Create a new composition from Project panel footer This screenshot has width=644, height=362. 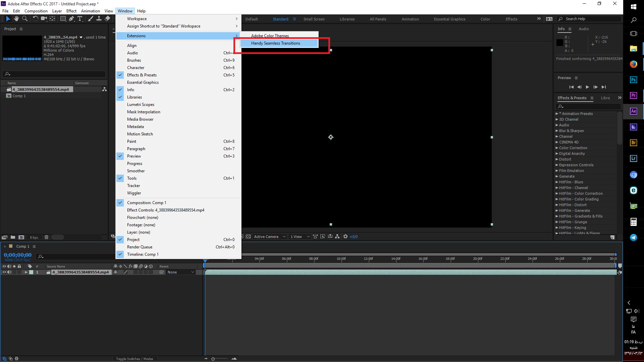point(21,237)
